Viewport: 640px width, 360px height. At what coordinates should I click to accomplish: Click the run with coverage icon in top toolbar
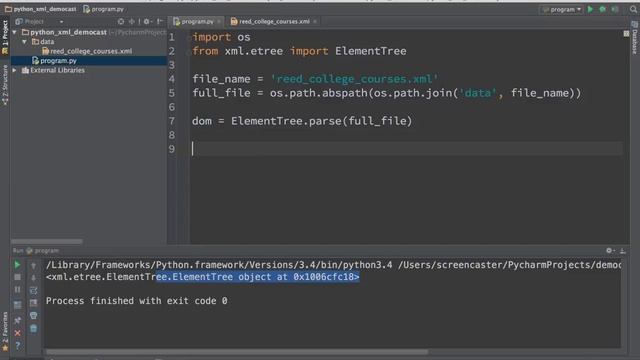pos(615,9)
